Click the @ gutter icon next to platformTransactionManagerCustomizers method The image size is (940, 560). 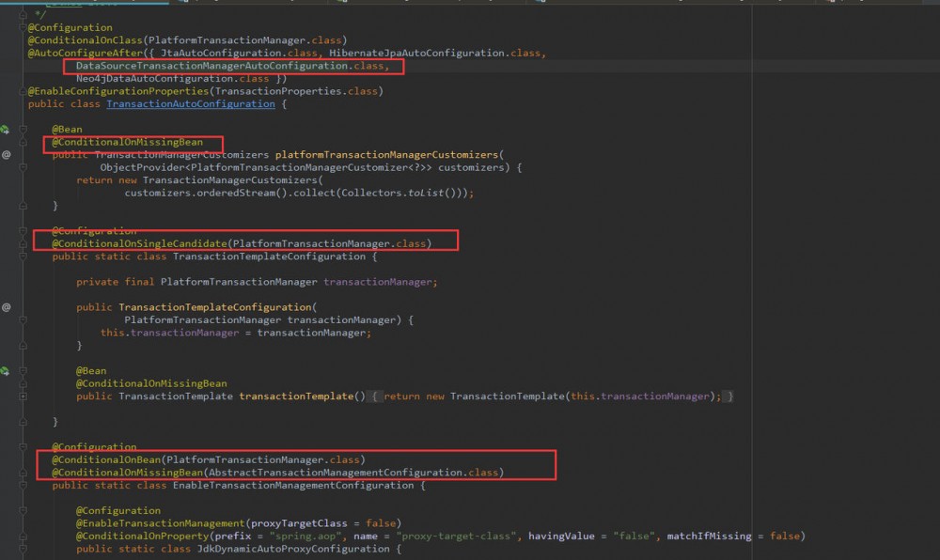[x=6, y=154]
